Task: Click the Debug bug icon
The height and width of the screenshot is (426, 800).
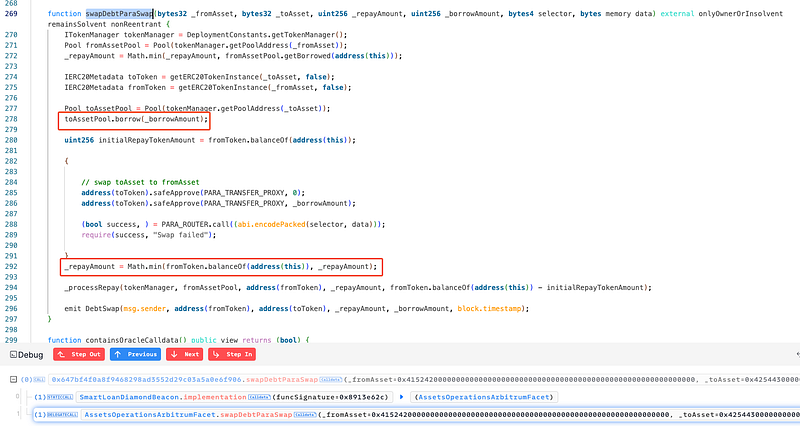Action: click(x=12, y=354)
